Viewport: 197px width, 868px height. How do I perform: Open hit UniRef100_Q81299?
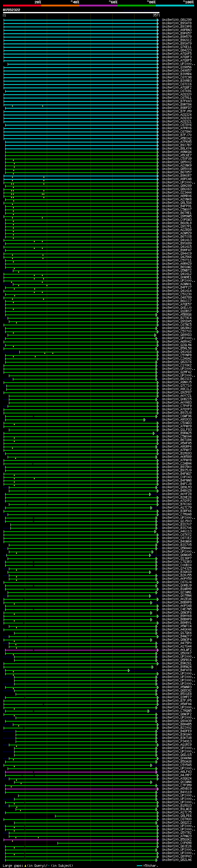point(177,20)
